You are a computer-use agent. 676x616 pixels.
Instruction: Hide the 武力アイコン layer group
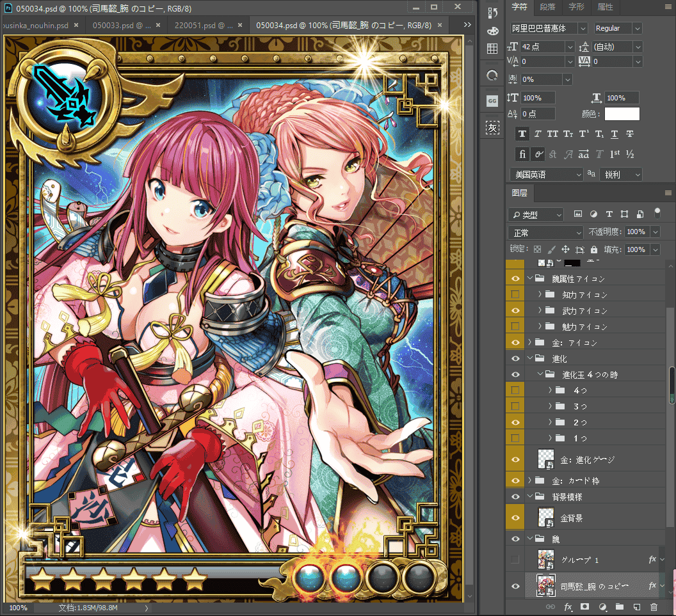(515, 311)
